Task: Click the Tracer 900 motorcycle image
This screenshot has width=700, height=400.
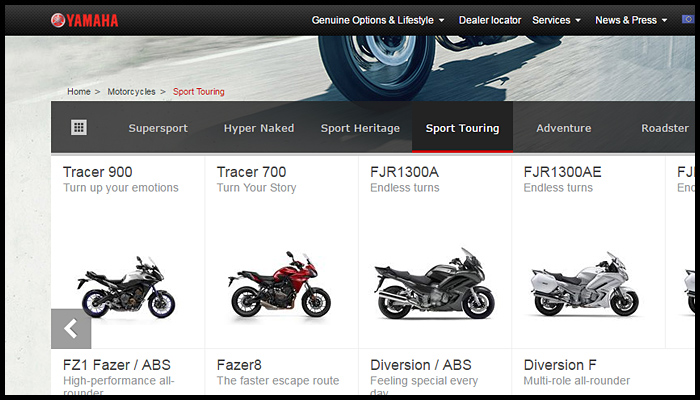Action: click(x=126, y=287)
